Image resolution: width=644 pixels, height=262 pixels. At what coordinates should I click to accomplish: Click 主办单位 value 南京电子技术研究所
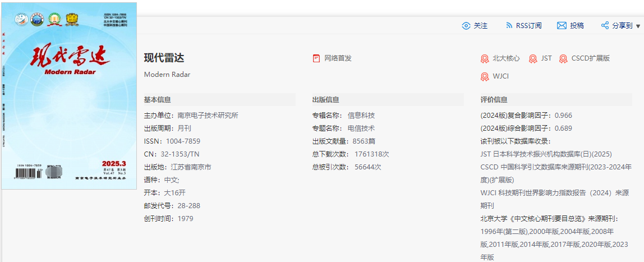208,116
